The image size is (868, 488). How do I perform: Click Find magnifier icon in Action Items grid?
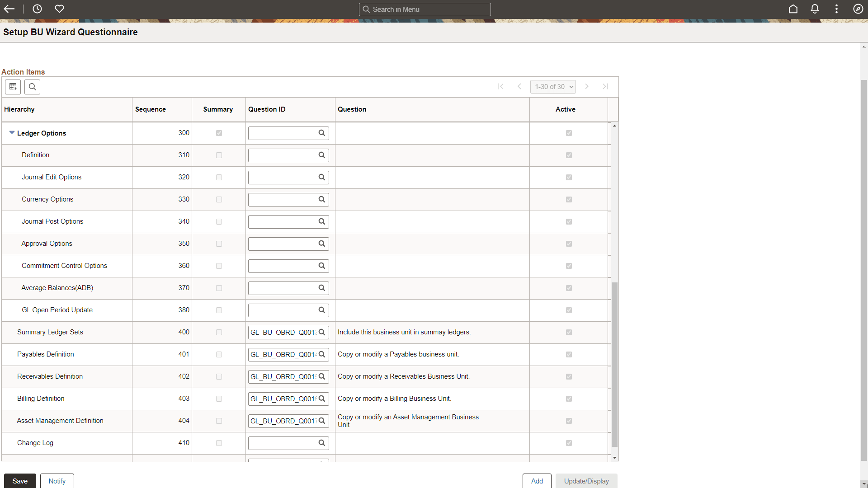pyautogui.click(x=33, y=87)
